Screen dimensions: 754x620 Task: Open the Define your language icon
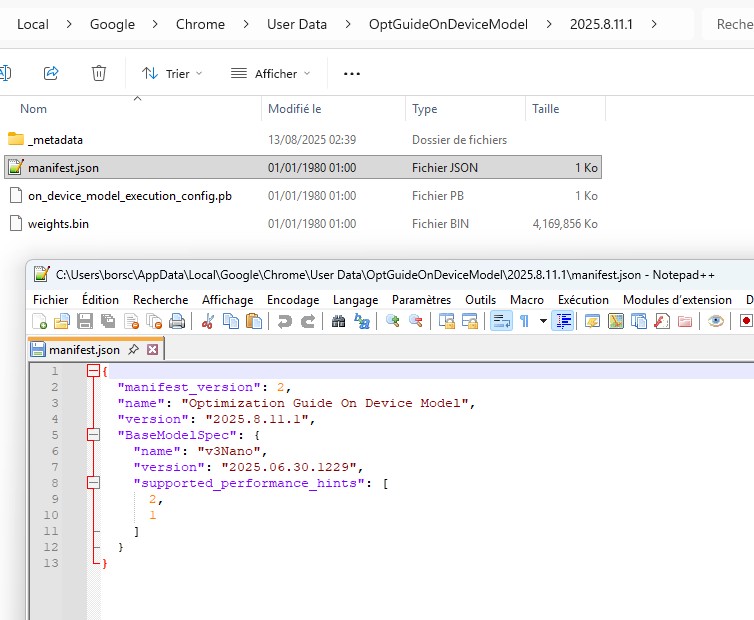pyautogui.click(x=592, y=321)
